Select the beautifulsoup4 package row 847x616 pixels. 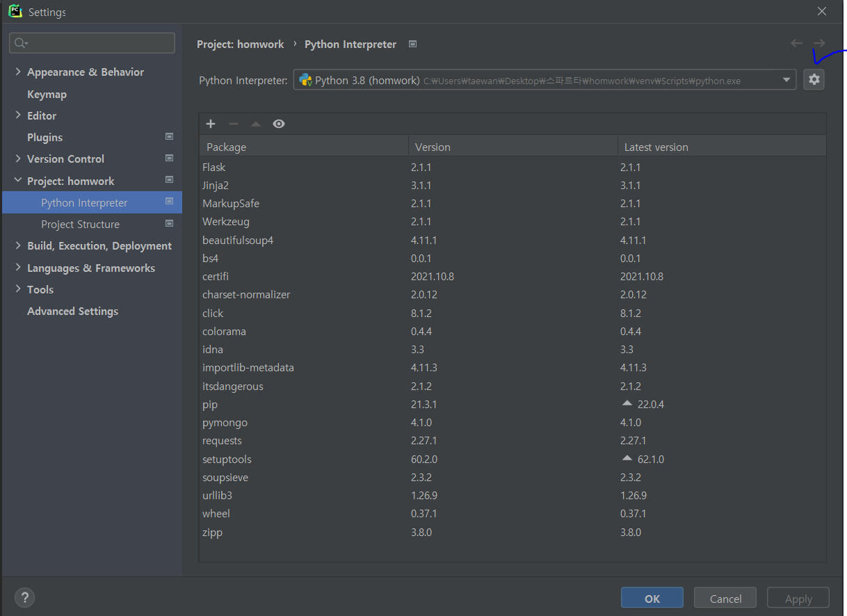click(x=513, y=240)
